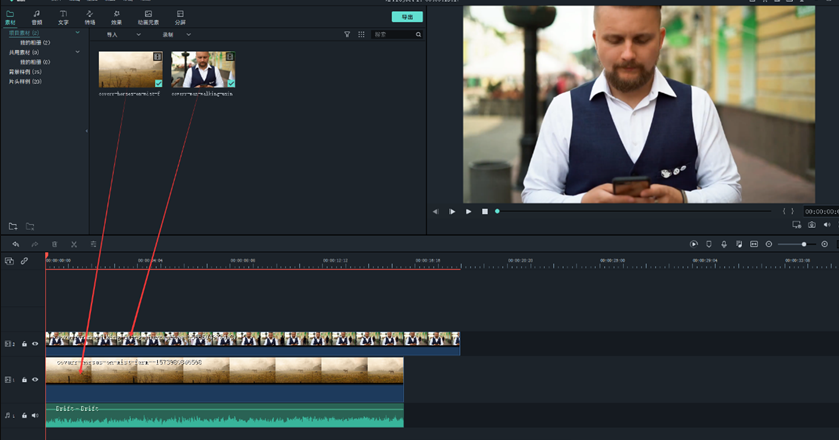
Task: Collapse the 项目素材 folder tree
Action: pos(78,33)
